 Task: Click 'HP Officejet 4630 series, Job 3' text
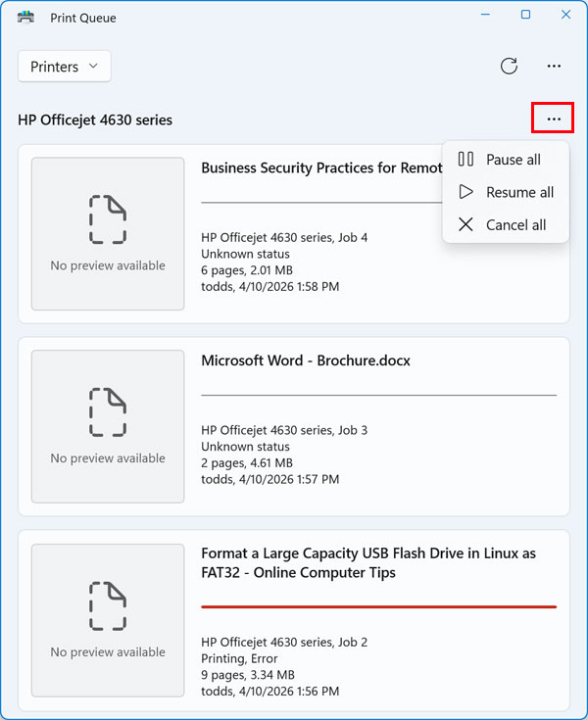point(284,430)
